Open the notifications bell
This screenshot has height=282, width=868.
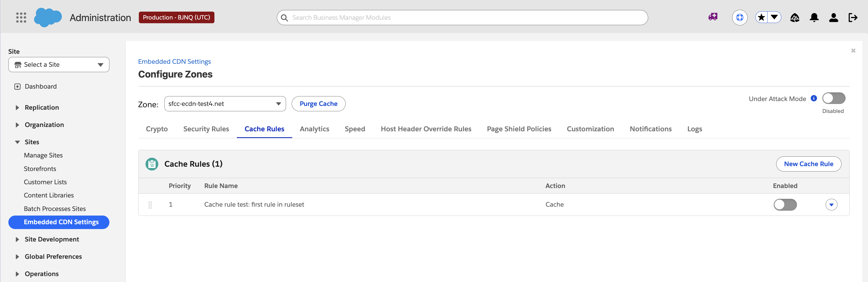point(814,18)
